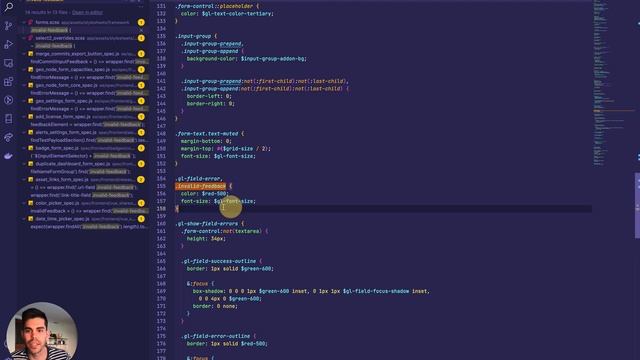Click the editor minimap code overview
The height and width of the screenshot is (360, 640).
pos(612,82)
